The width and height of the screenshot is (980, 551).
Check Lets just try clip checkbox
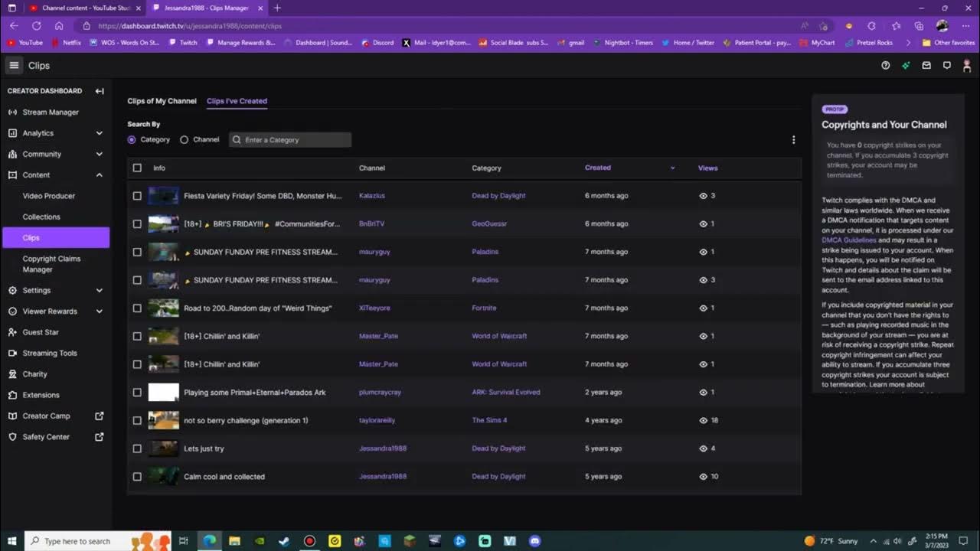pyautogui.click(x=137, y=448)
